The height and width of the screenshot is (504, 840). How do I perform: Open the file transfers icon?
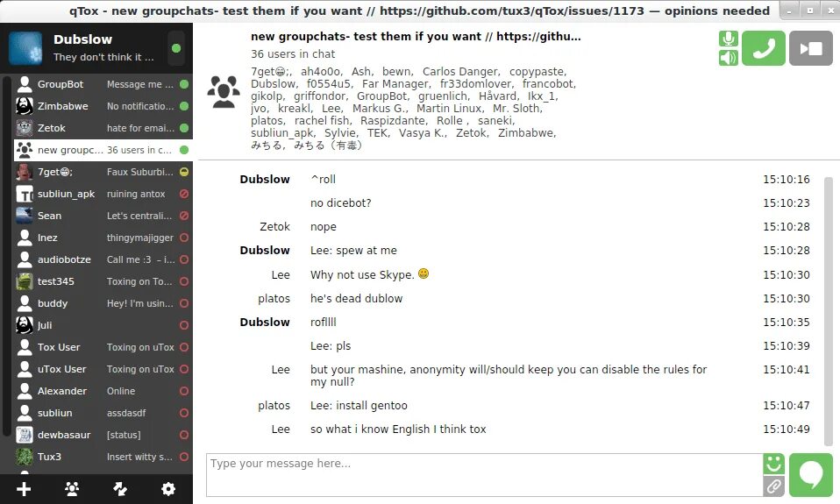tap(120, 488)
